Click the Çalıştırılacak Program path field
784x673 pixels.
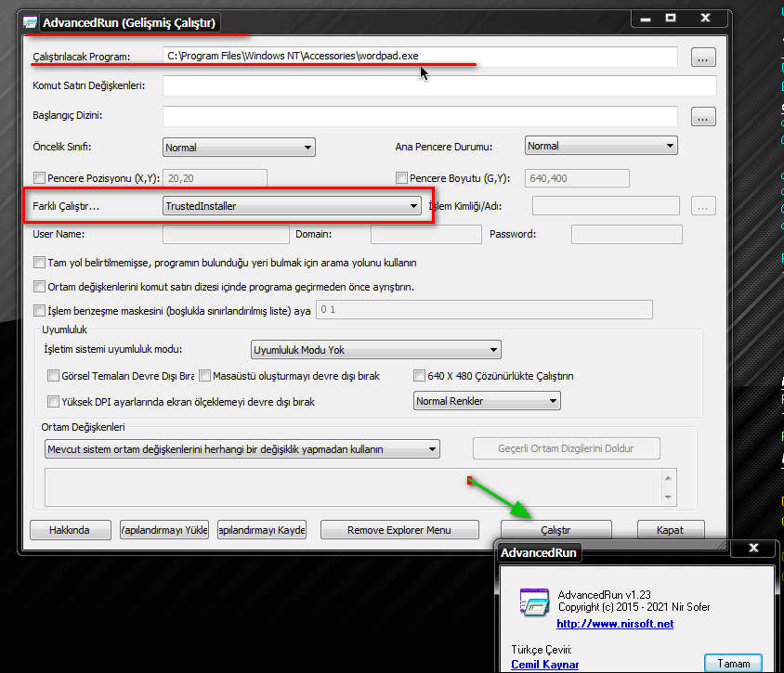(420, 57)
